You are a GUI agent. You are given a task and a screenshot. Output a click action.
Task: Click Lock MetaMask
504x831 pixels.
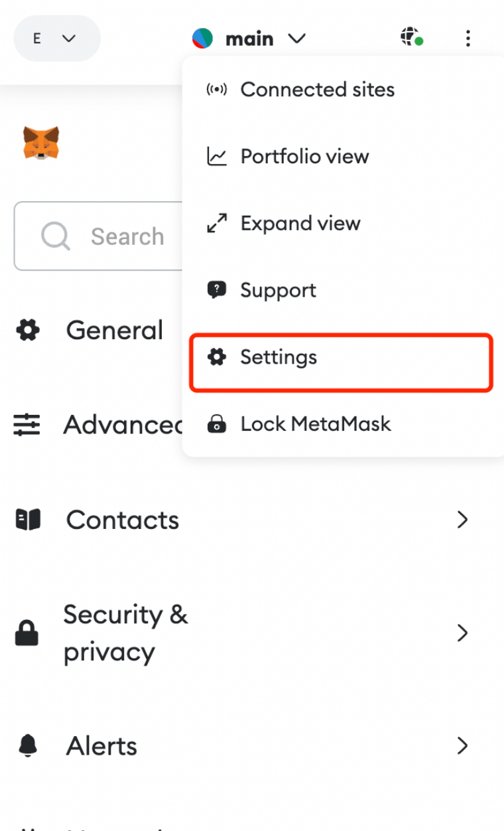(343, 424)
